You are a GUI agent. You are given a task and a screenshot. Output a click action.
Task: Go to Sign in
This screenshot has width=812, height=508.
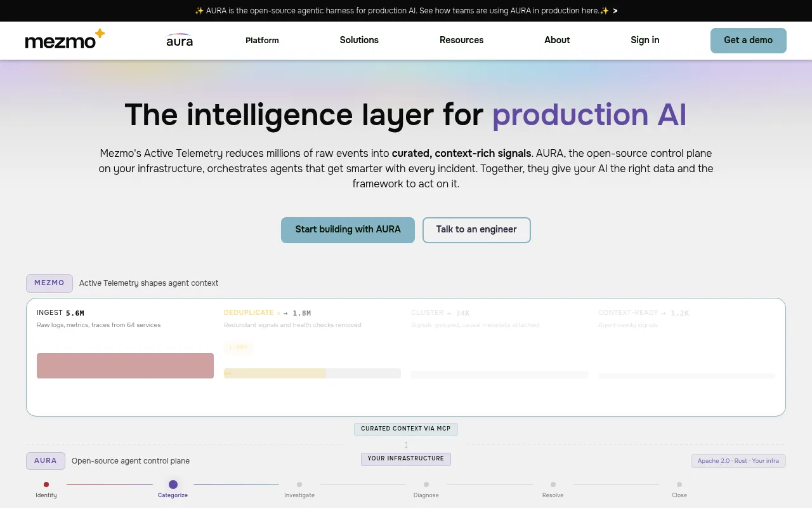[x=645, y=40]
